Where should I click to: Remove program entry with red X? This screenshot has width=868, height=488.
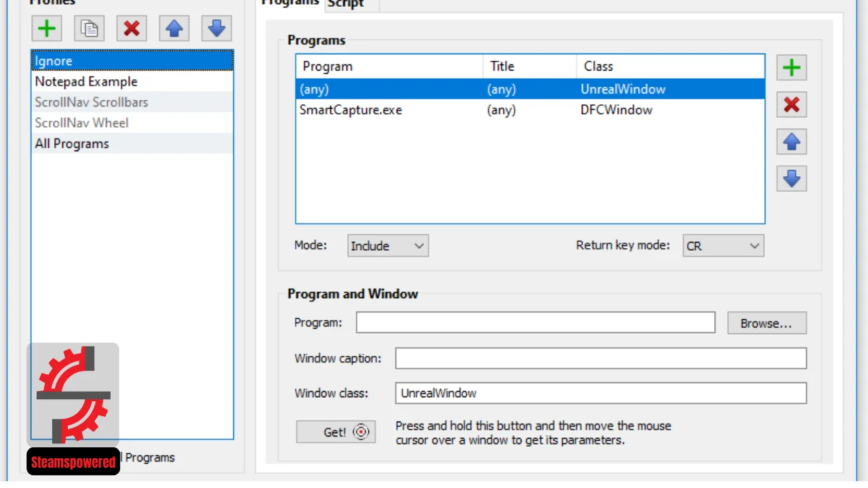[791, 104]
